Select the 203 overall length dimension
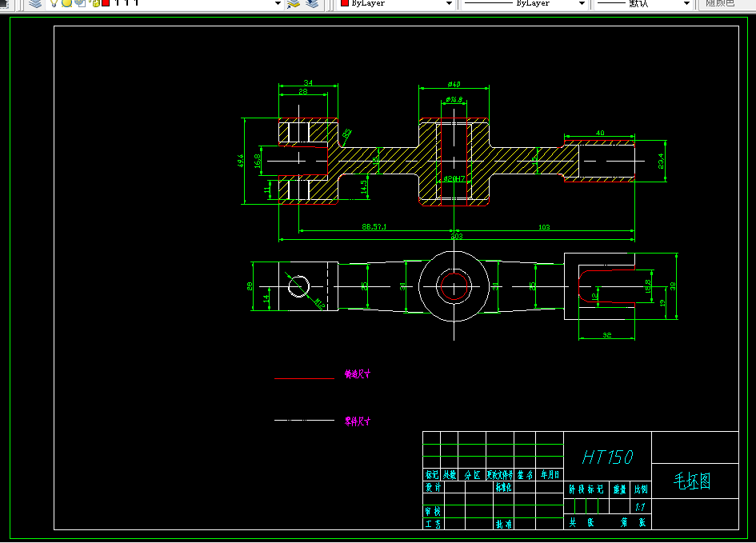The height and width of the screenshot is (543, 756). [457, 236]
